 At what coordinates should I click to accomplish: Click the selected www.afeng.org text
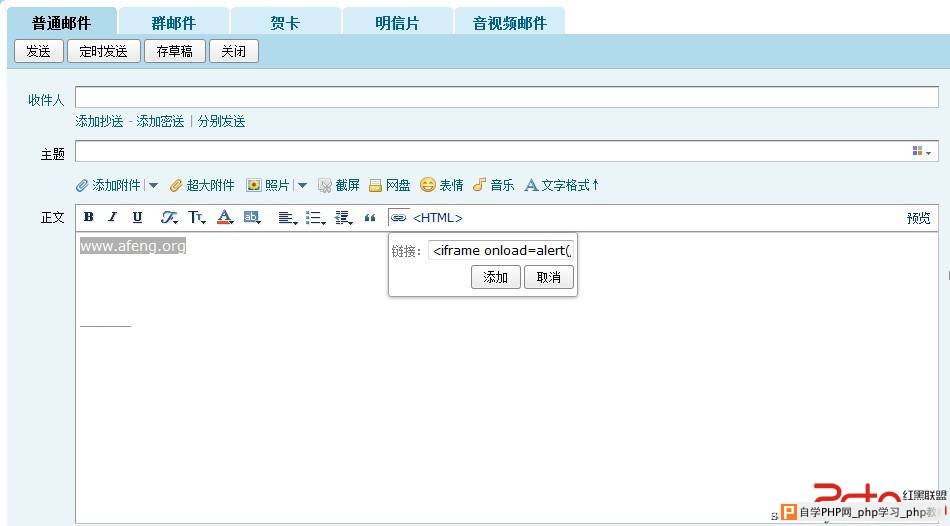pyautogui.click(x=133, y=245)
